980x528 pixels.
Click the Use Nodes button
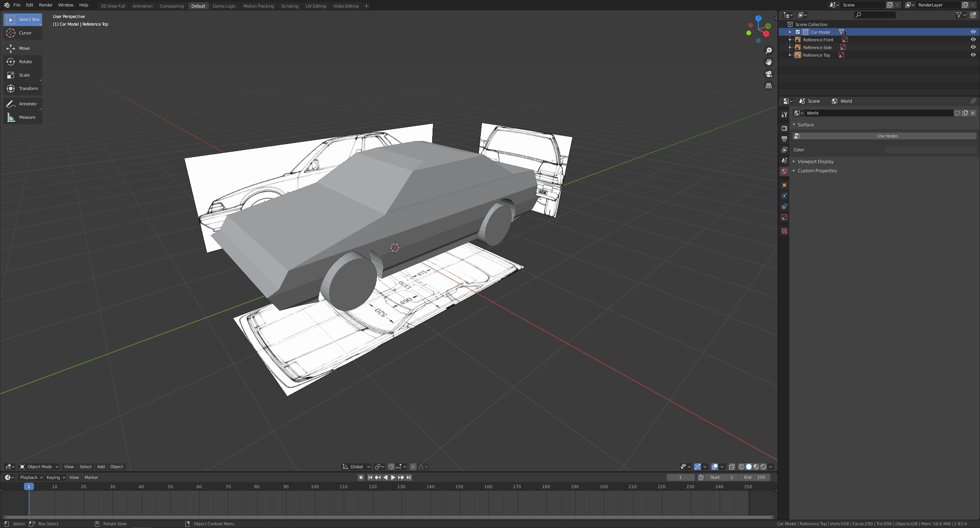click(x=887, y=136)
